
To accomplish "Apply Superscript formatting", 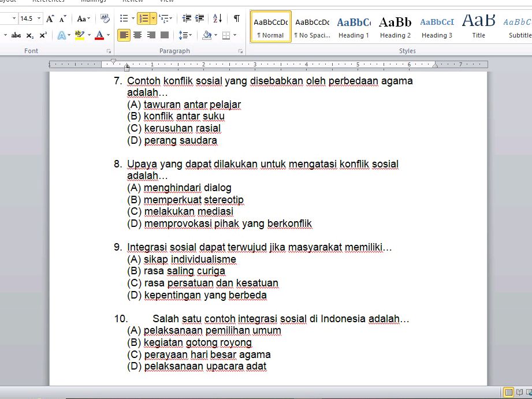I will tap(44, 35).
